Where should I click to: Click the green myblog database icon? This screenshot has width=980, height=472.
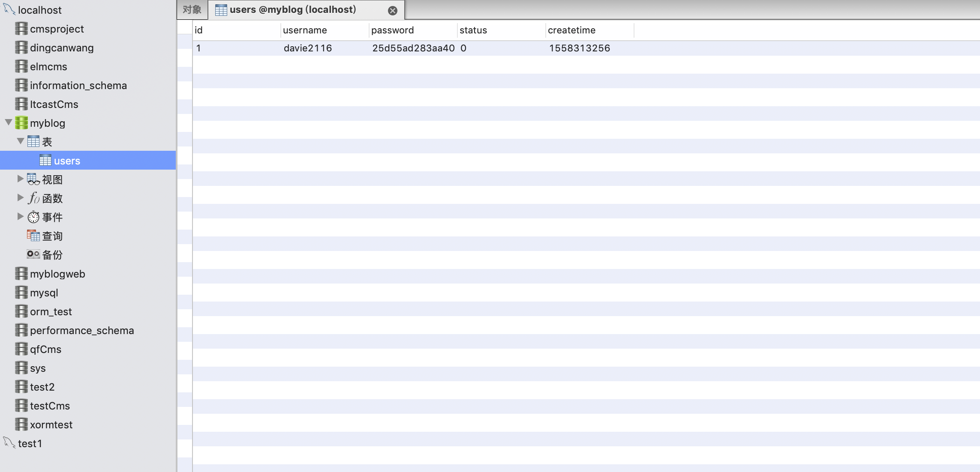[x=21, y=123]
